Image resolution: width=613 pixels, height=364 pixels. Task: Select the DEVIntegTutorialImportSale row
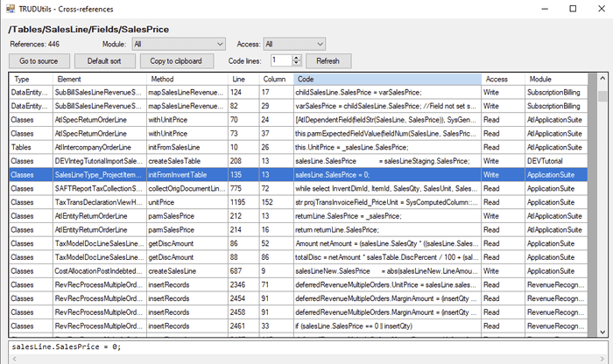click(97, 162)
